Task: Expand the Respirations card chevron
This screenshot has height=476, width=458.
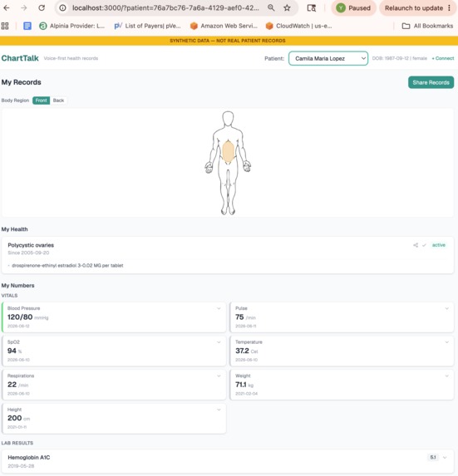Action: point(219,375)
